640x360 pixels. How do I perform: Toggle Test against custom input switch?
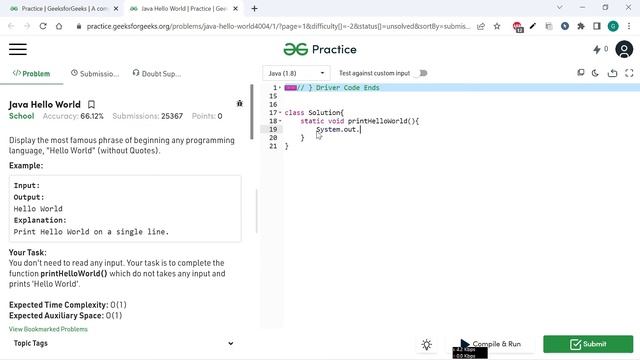pyautogui.click(x=422, y=73)
